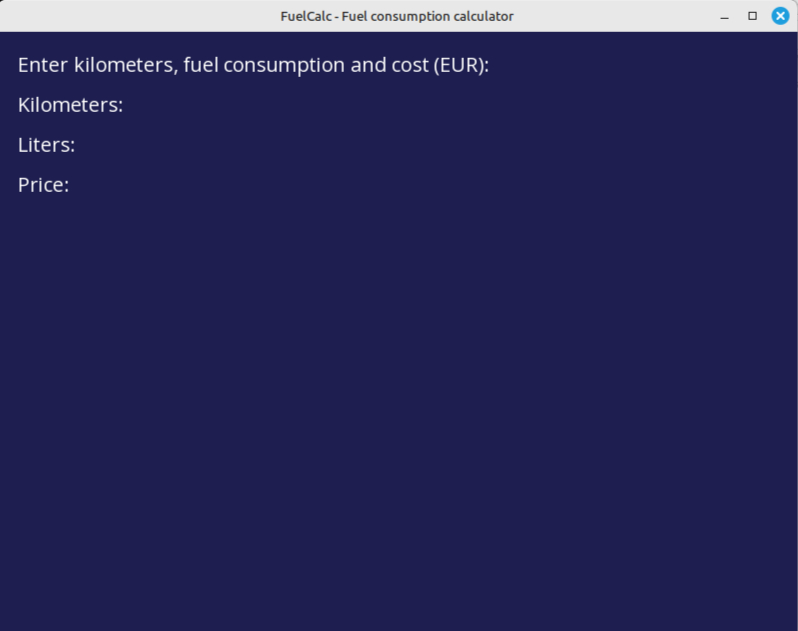798x631 pixels.
Task: Click the word 'Enter' in heading
Action: pyautogui.click(x=43, y=65)
